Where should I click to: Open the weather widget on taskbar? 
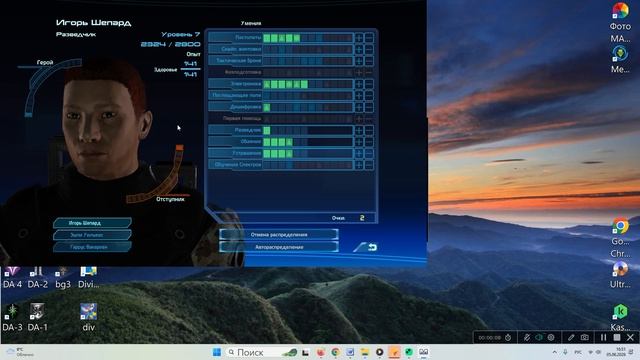(x=20, y=352)
